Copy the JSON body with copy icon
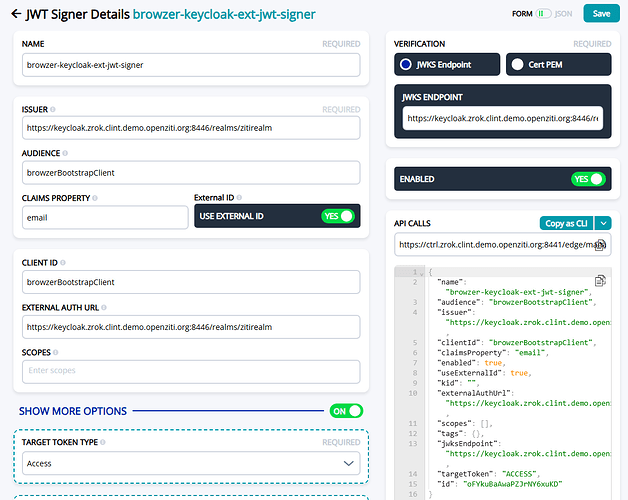This screenshot has height=500, width=628. point(600,280)
